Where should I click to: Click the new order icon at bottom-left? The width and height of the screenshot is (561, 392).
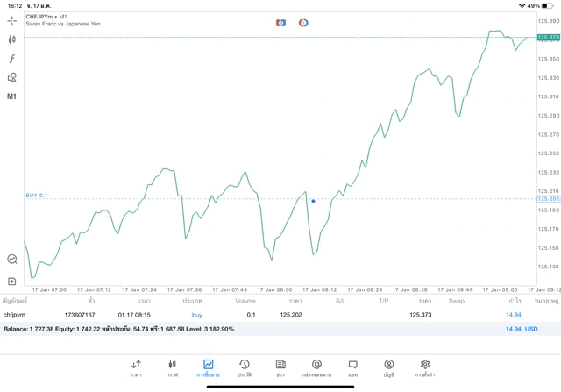coord(12,282)
